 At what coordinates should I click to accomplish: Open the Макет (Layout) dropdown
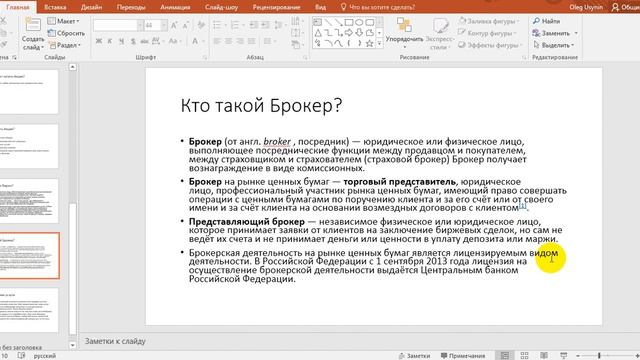tap(63, 21)
